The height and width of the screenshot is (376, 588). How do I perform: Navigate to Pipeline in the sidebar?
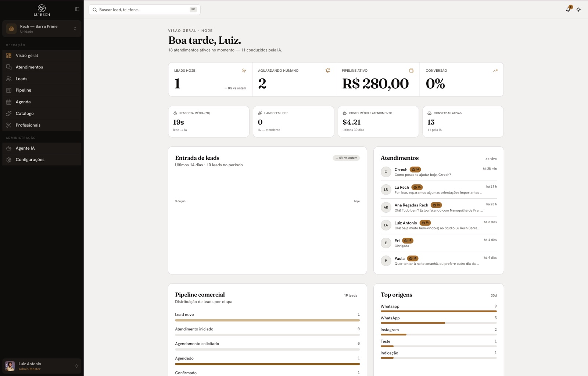click(x=42, y=90)
